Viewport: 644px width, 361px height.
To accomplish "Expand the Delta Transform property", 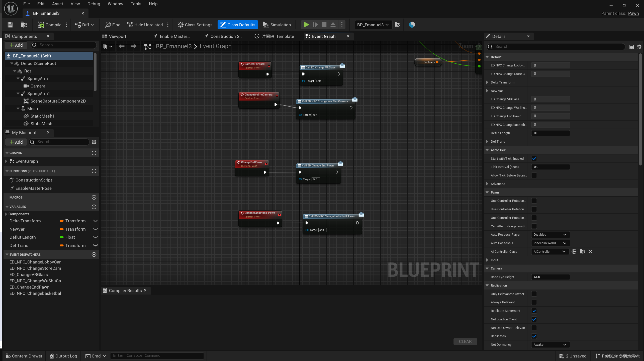I will (x=487, y=82).
